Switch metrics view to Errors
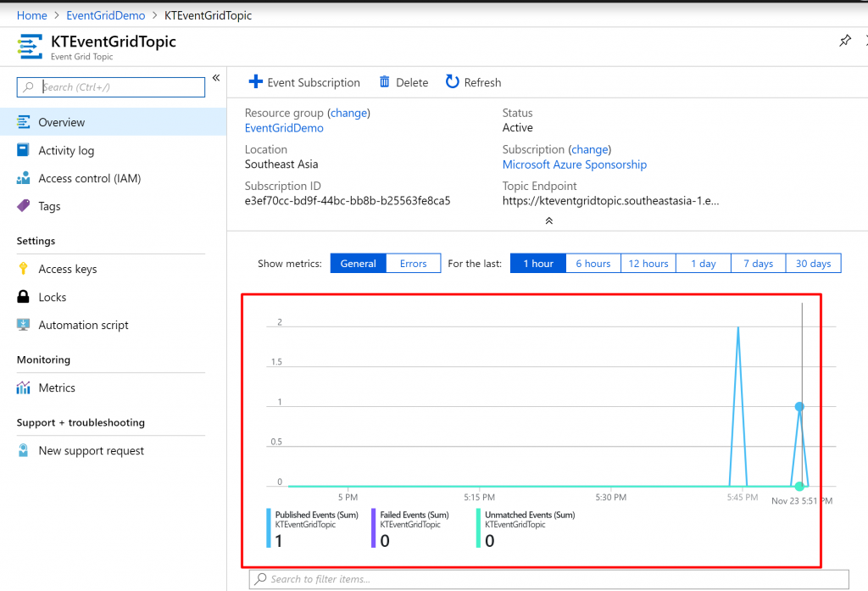Screen dimensions: 868x591 click(x=414, y=263)
